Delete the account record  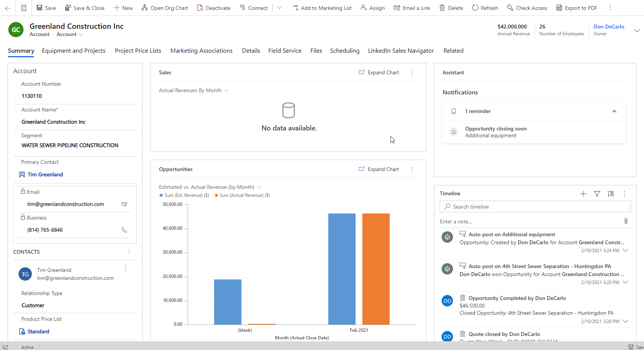point(451,8)
